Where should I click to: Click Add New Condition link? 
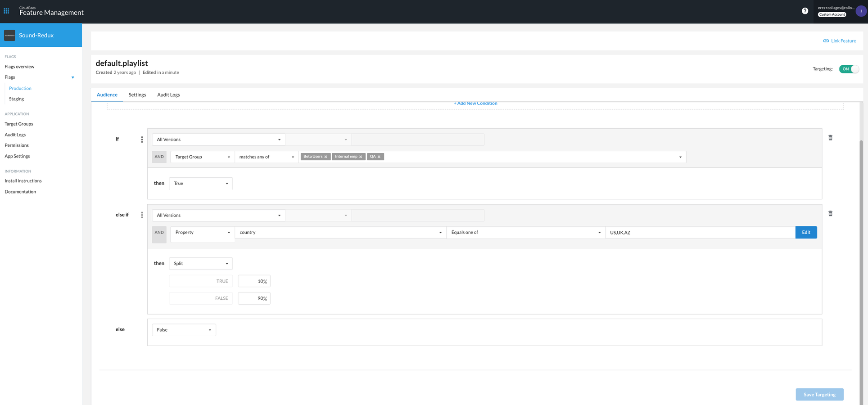tap(475, 103)
